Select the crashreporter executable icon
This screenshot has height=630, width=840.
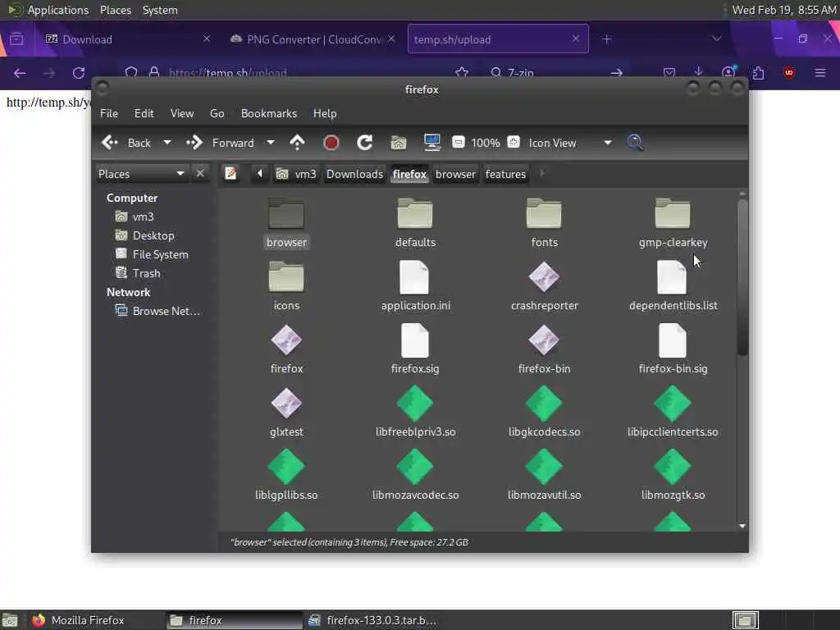(544, 277)
